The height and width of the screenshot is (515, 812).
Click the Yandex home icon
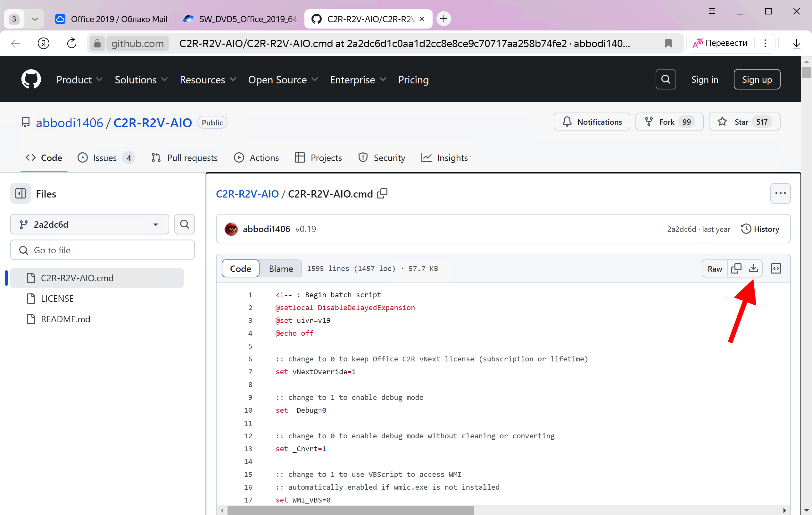pyautogui.click(x=44, y=43)
